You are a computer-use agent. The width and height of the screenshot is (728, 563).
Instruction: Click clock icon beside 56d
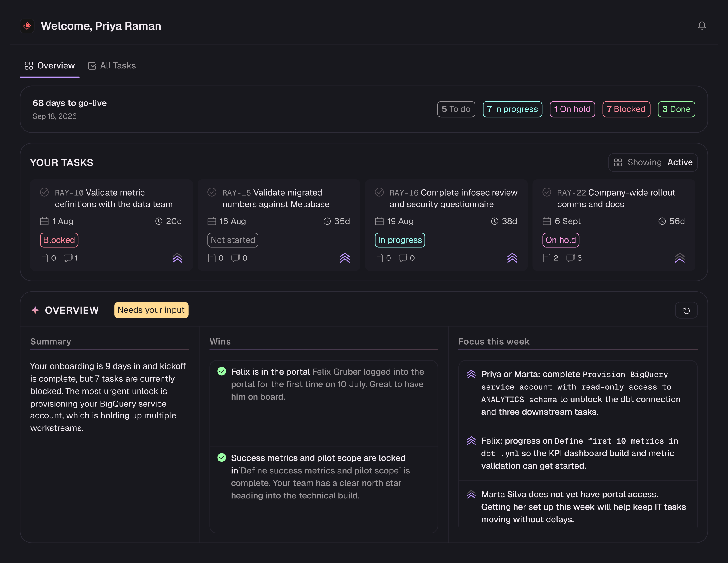click(x=662, y=221)
